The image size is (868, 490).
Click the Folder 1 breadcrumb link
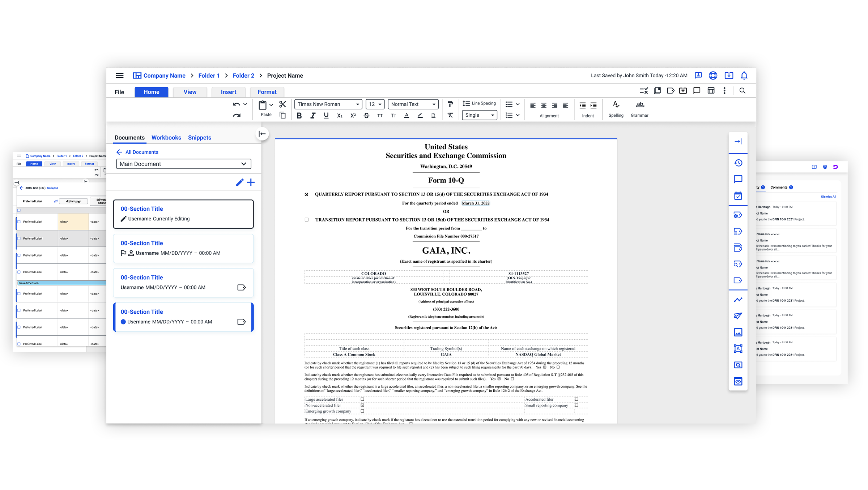click(209, 76)
